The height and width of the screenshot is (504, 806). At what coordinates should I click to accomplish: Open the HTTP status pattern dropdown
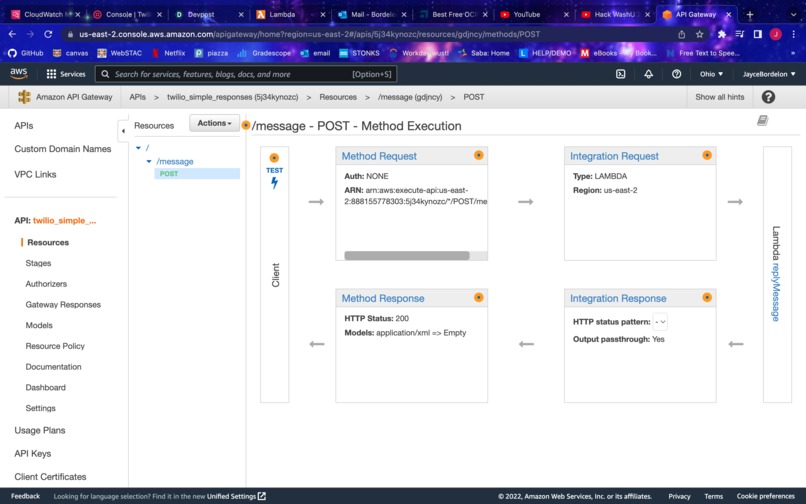point(661,322)
